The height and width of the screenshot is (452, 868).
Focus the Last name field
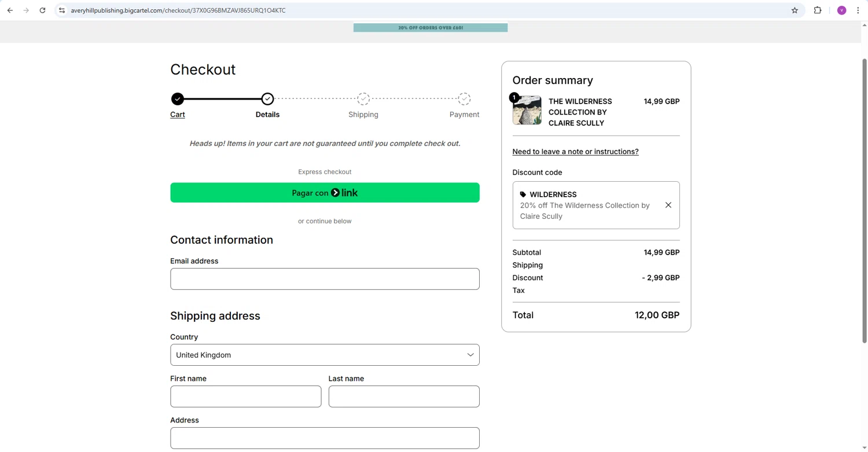coord(404,396)
